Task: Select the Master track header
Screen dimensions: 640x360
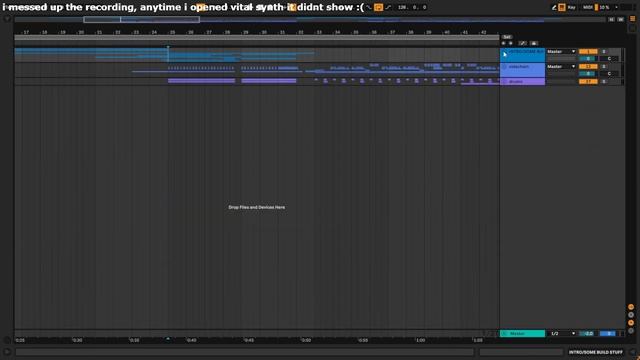Action: tap(522, 333)
